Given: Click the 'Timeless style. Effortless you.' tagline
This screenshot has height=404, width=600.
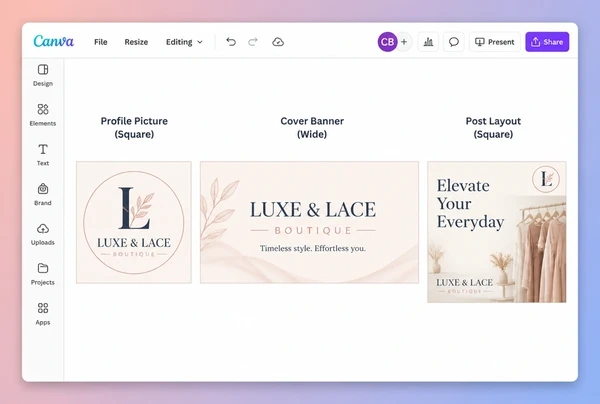Looking at the screenshot, I should coord(313,248).
